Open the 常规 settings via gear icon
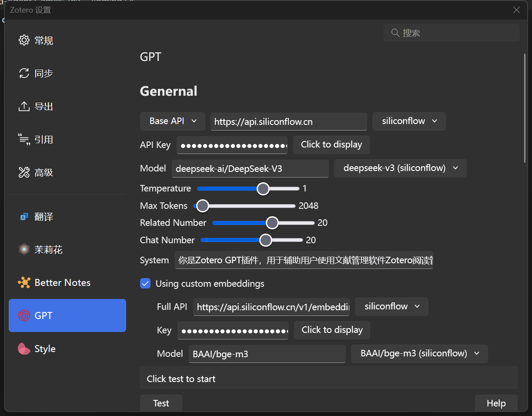This screenshot has height=416, width=532. (x=24, y=40)
